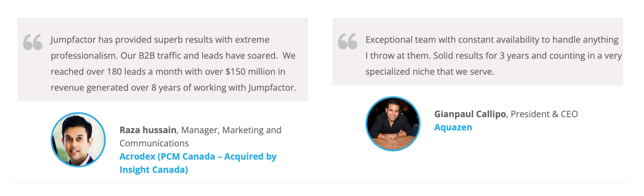Click Gianpaul Callipo's circular profile photo
The image size is (644, 196).
[393, 124]
